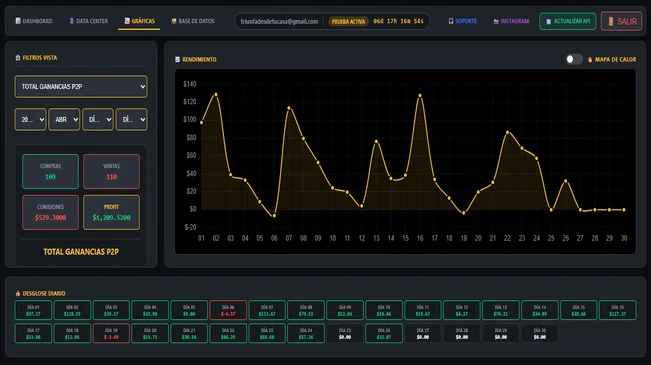Switch to the Data Center tab
Screen dimensions: 651x365
(x=88, y=21)
